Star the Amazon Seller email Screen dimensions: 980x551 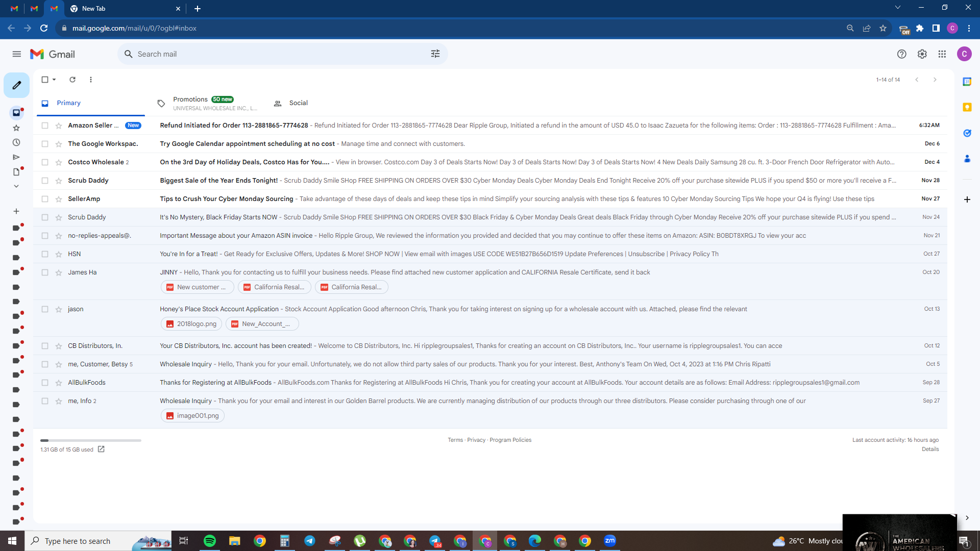tap(59, 126)
